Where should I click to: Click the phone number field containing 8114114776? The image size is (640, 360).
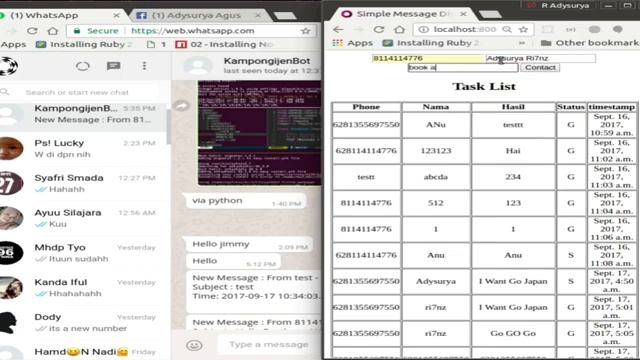(428, 58)
